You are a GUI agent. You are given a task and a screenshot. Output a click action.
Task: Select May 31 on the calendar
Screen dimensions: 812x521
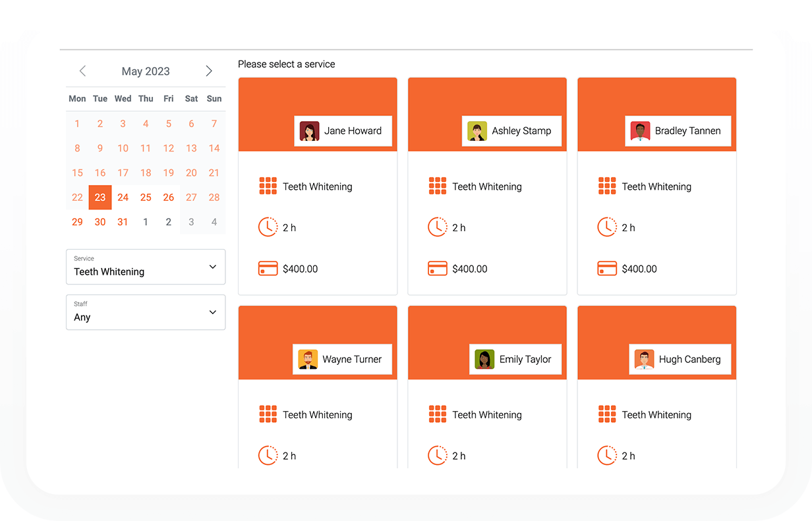(x=123, y=222)
